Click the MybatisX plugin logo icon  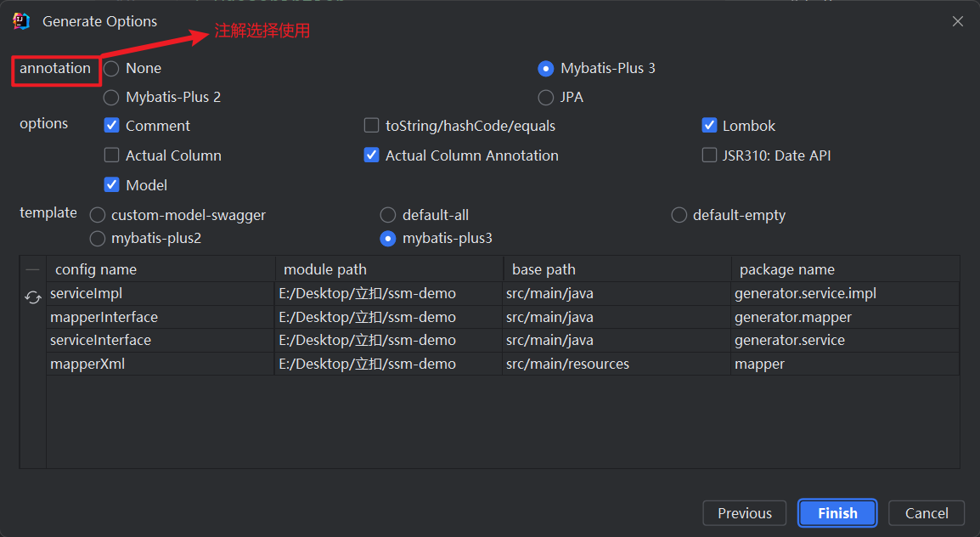click(x=20, y=20)
